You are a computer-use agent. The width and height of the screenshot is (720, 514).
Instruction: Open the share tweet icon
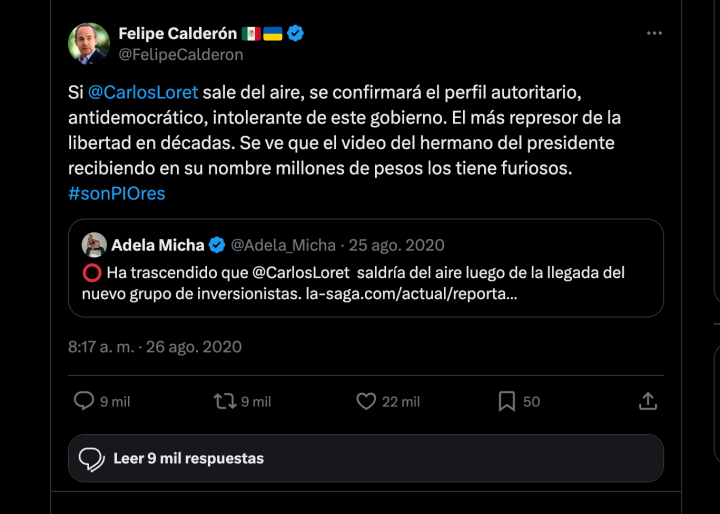(x=648, y=401)
